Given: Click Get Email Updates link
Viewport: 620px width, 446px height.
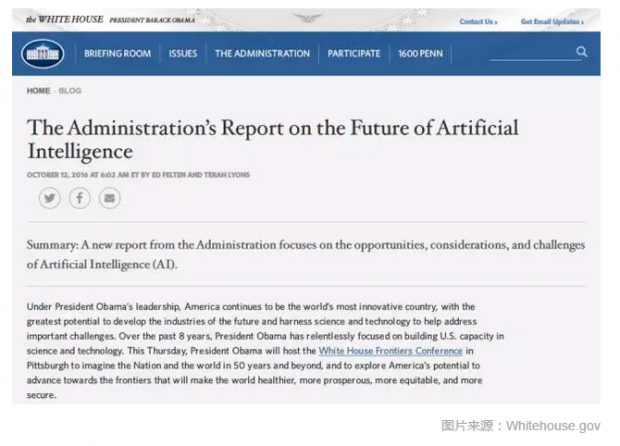Looking at the screenshot, I should (552, 22).
